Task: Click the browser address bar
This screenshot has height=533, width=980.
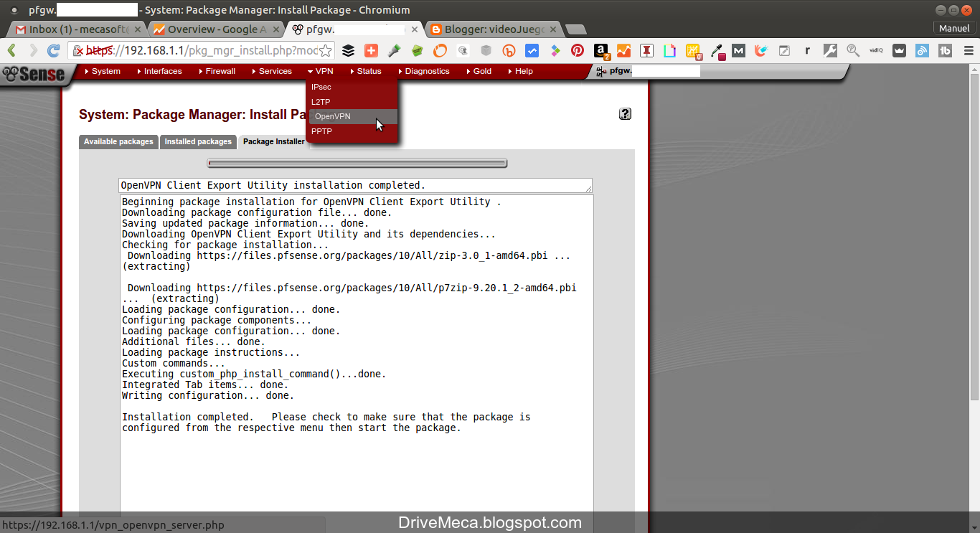Action: [x=202, y=50]
